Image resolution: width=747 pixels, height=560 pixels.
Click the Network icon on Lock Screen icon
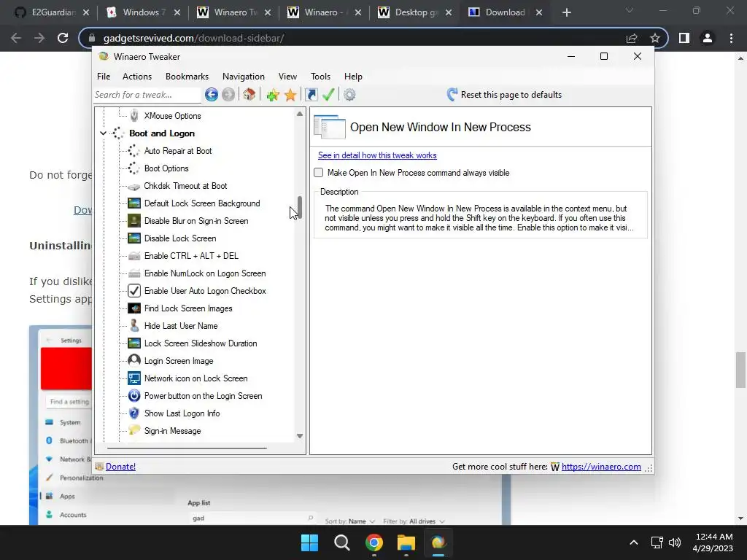tap(134, 378)
